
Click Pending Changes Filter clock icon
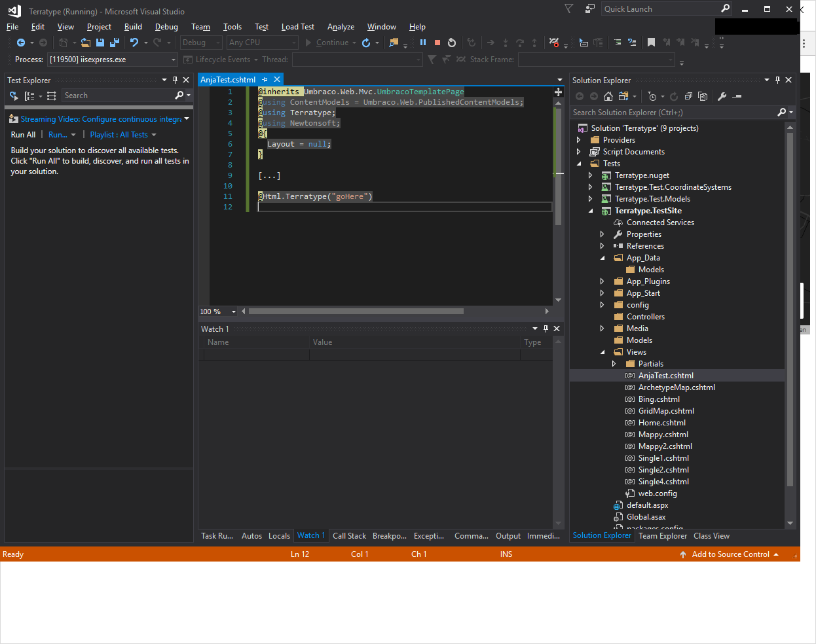[652, 96]
